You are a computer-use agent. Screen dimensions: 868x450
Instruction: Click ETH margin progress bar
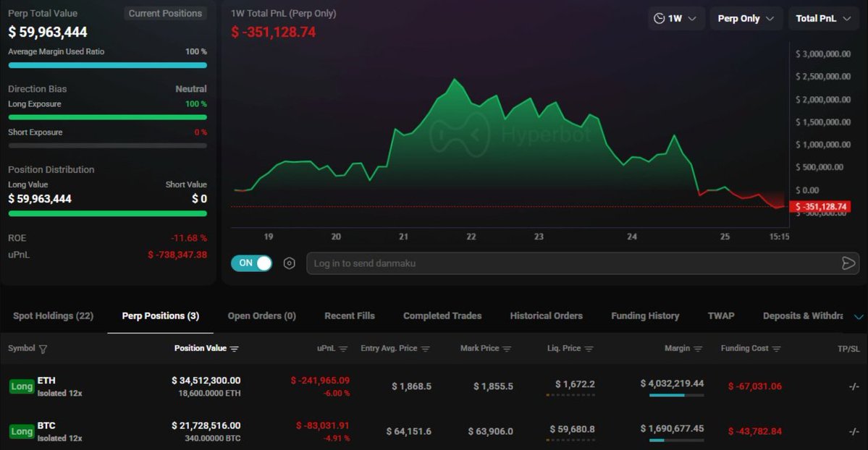[x=676, y=395]
